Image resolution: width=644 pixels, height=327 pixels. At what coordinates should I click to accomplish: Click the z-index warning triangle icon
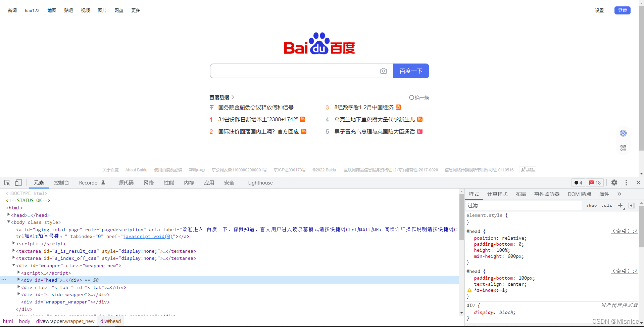[469, 290]
